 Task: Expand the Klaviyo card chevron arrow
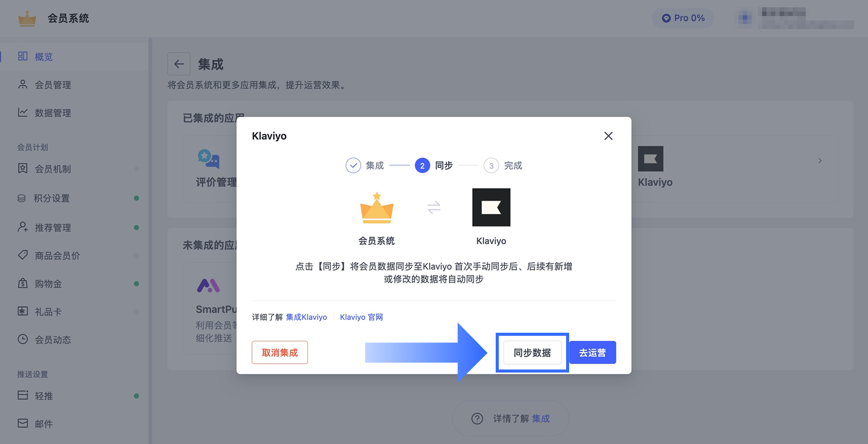[820, 161]
